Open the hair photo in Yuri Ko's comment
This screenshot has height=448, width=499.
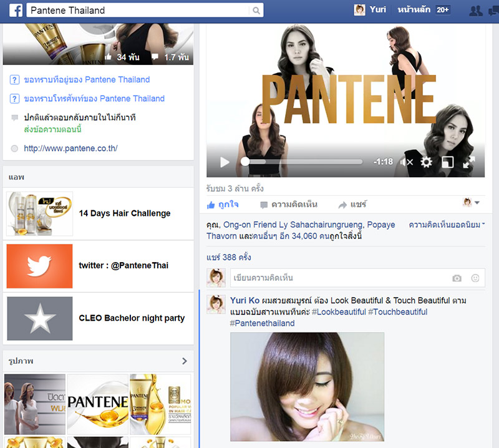click(x=307, y=387)
